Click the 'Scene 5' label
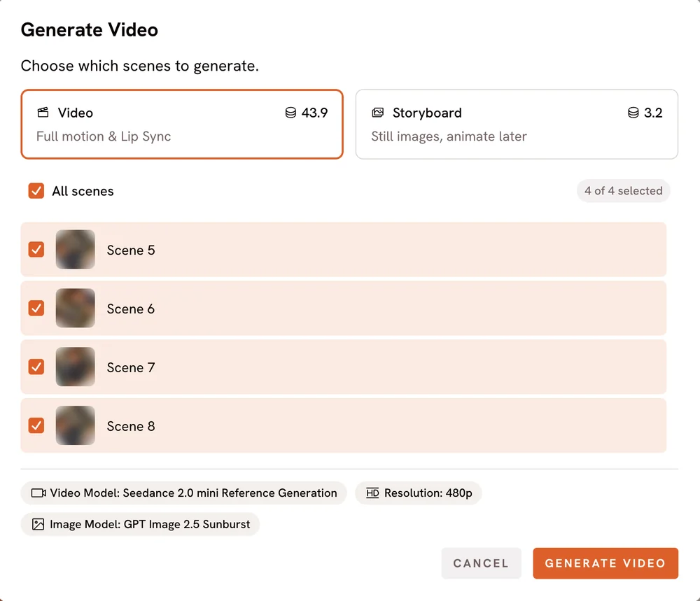 tap(131, 250)
